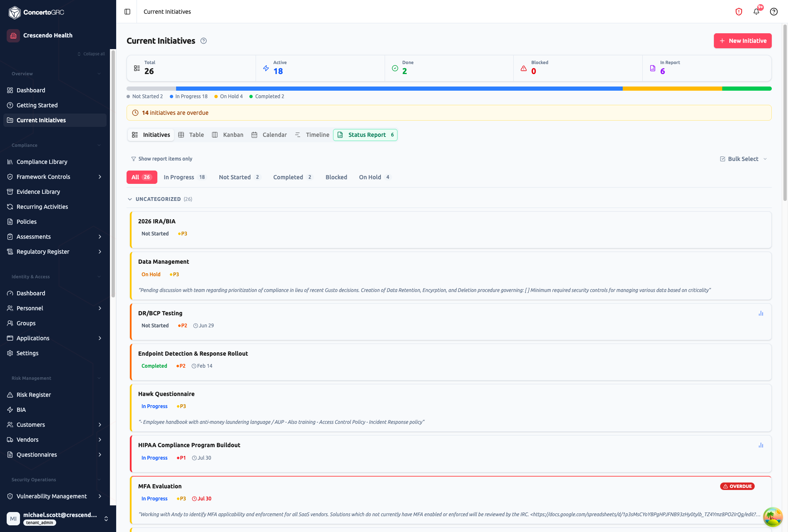Toggle sidebar panel icon in header

point(127,12)
